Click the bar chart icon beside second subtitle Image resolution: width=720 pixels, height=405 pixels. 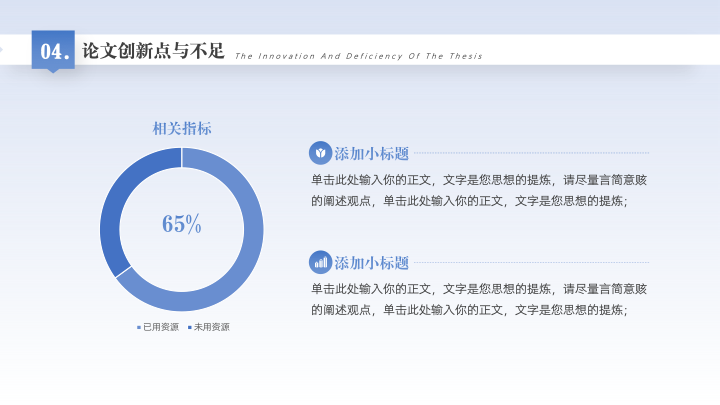[320, 262]
